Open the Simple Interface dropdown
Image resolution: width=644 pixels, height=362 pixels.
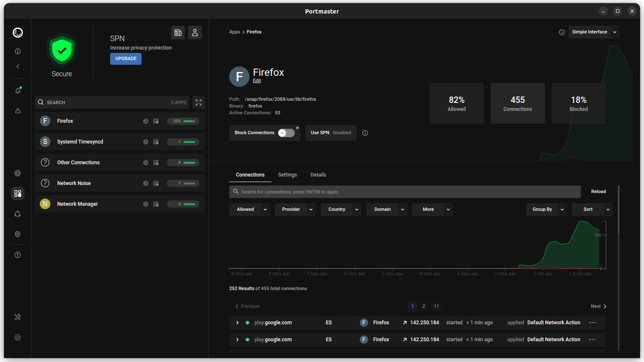click(594, 32)
